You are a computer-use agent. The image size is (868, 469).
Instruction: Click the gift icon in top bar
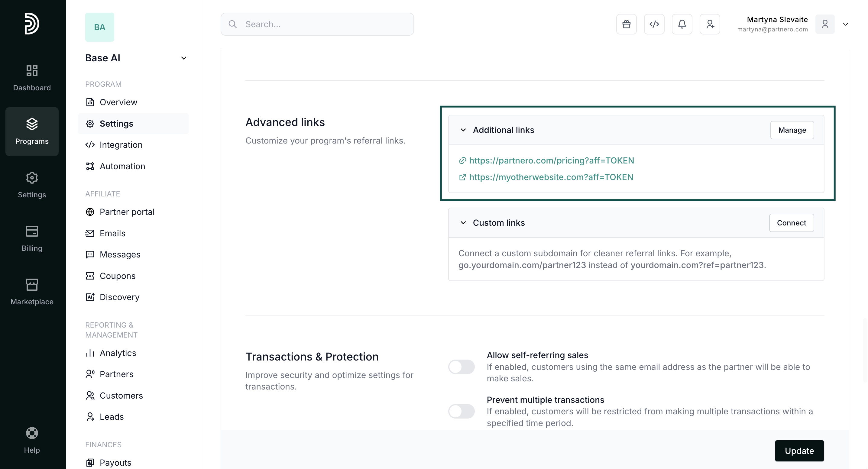627,24
